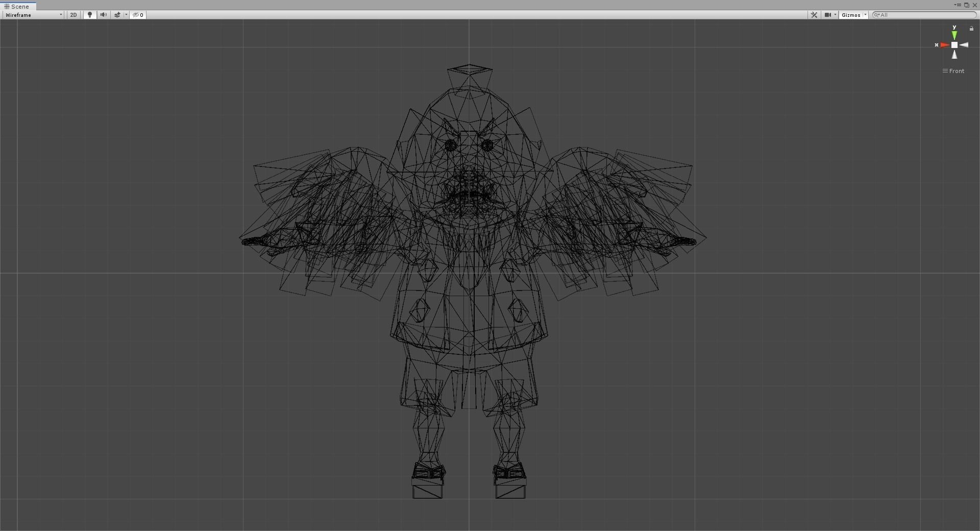Enable 2D view mode

[x=73, y=15]
